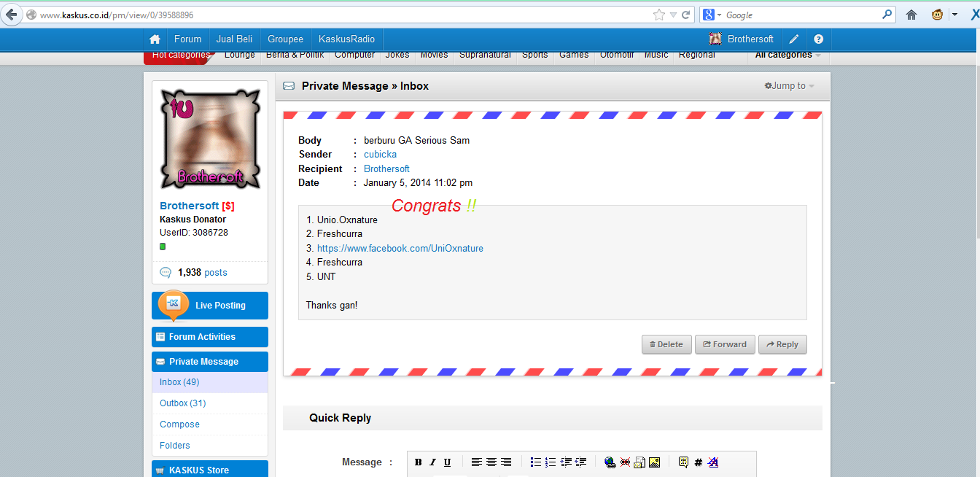Bookmark this page with the star icon
Screen dimensions: 980x477
coord(659,15)
